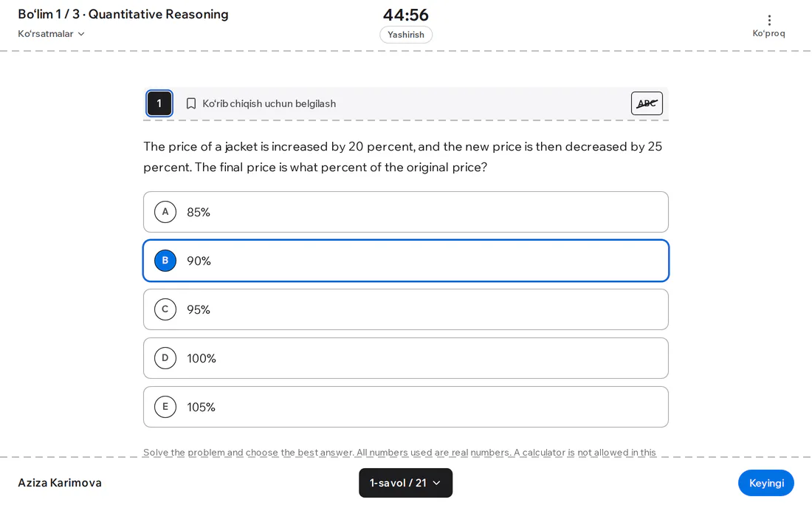Click the circled letter E icon
Screen dimensions: 812x508
165,407
